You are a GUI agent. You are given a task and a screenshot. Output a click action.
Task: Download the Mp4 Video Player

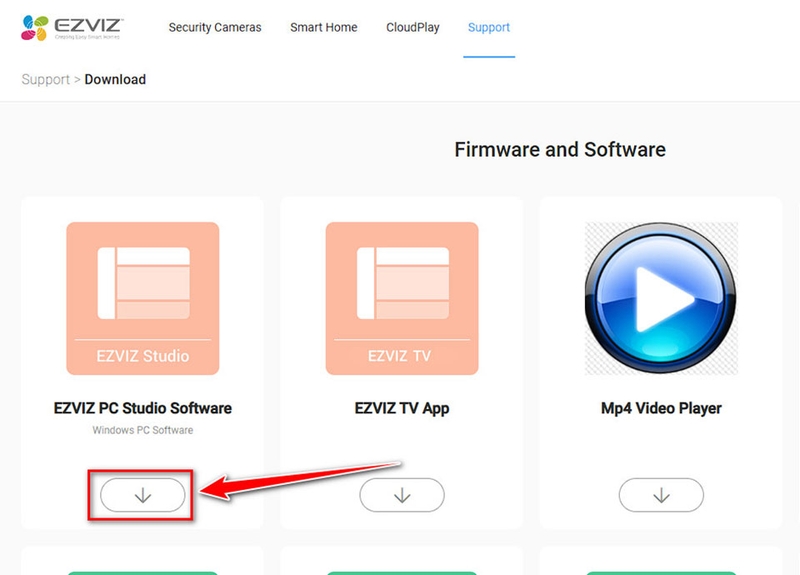(661, 495)
